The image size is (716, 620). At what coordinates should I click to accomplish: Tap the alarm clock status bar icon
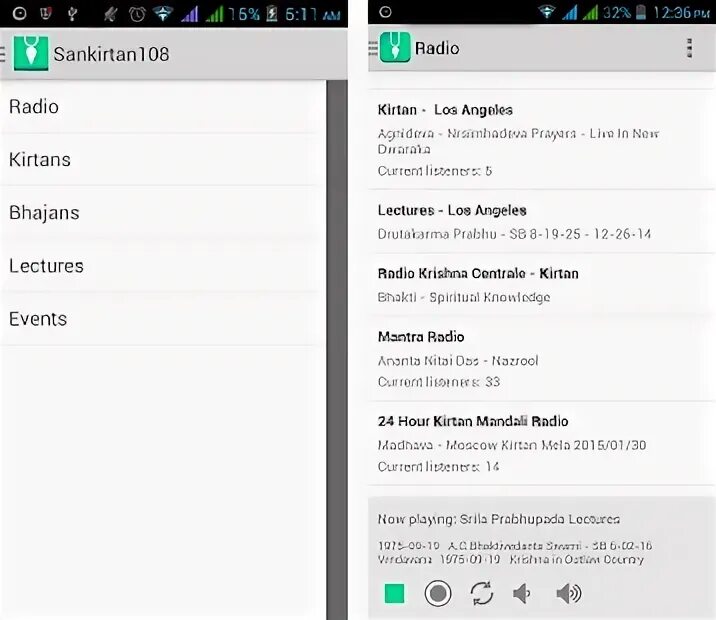click(x=137, y=14)
